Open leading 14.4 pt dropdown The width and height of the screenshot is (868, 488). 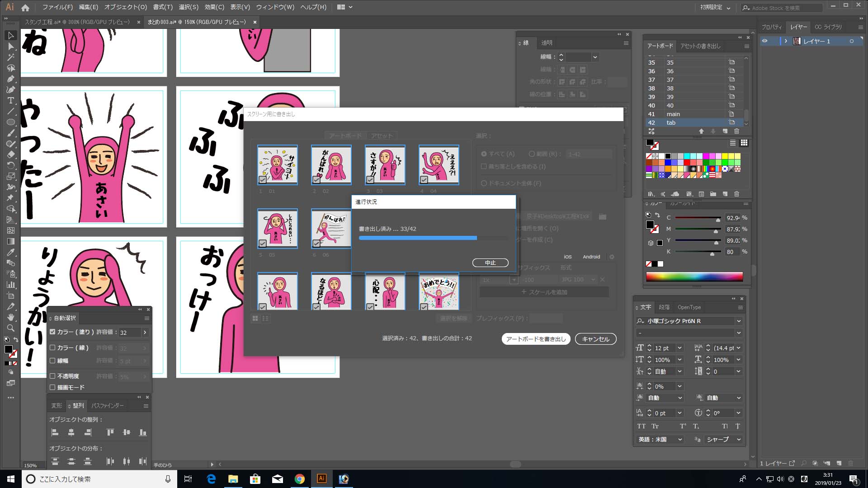(739, 348)
